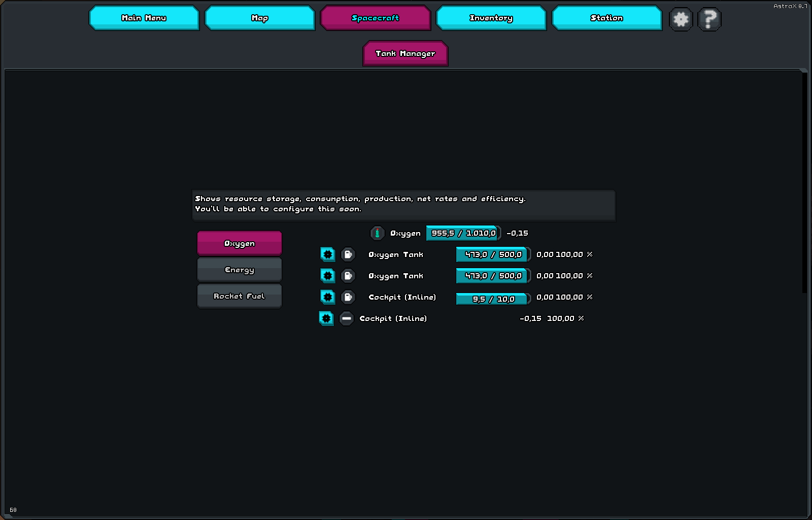The width and height of the screenshot is (812, 520).
Task: Click the second Oxygen Tank gear icon
Action: [328, 276]
